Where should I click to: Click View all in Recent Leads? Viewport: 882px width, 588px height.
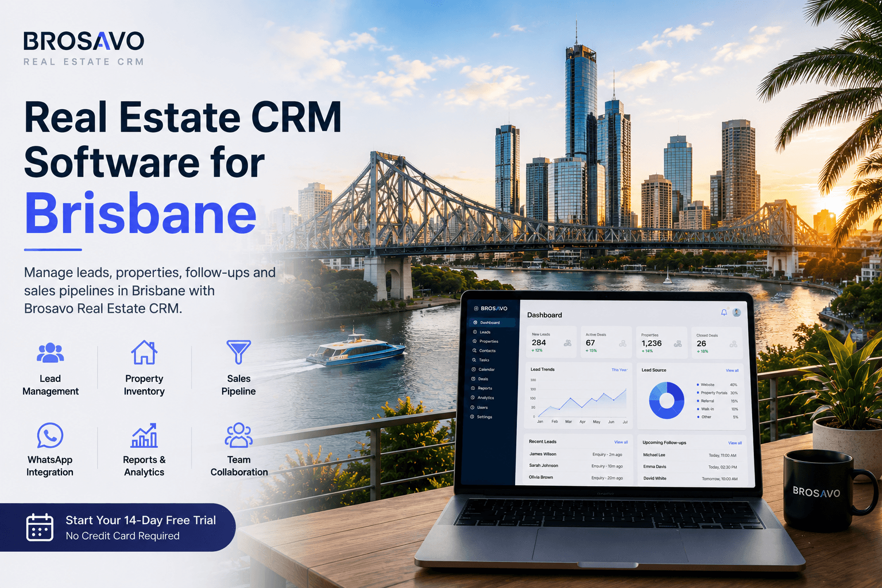coord(621,442)
